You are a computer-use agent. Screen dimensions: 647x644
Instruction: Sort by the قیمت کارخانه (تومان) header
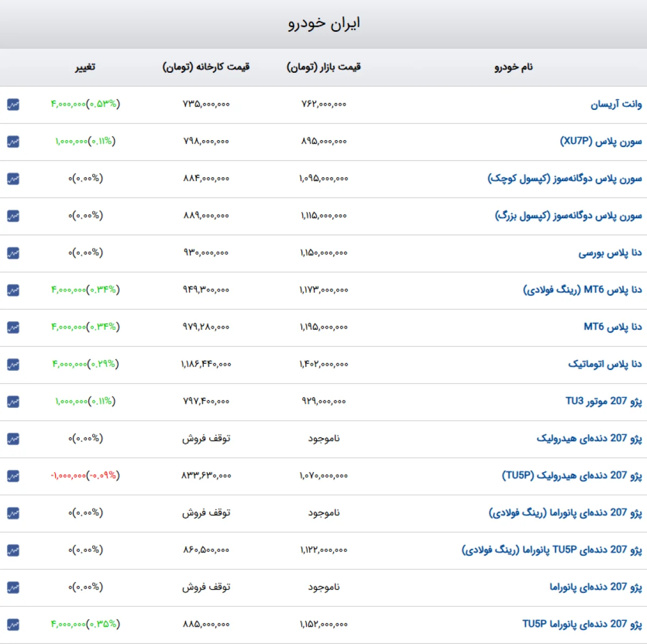[x=205, y=67]
